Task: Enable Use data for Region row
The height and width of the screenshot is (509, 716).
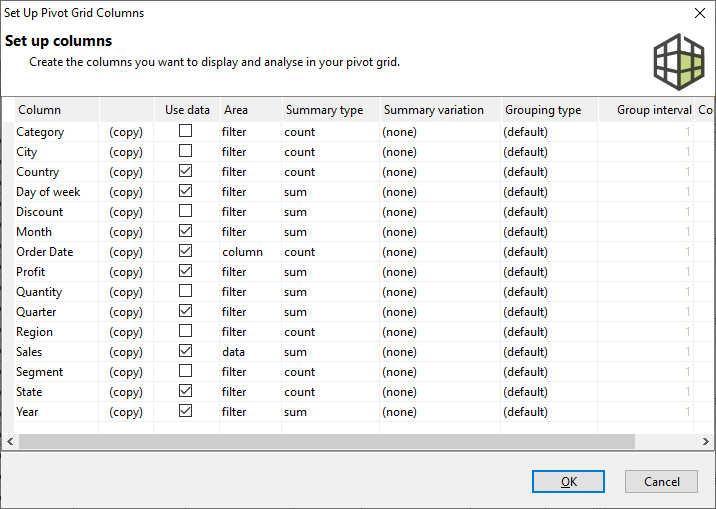Action: pos(185,331)
